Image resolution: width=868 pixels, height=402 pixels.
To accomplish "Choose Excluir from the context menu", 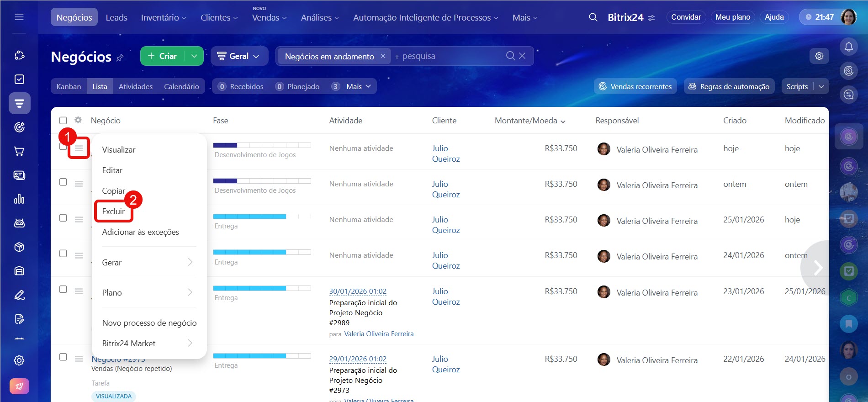I will coord(113,212).
